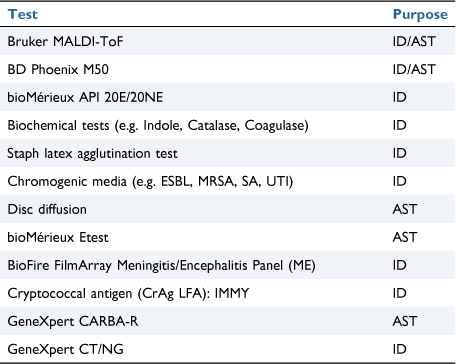Click the Test column header
The width and height of the screenshot is (456, 364).
[x=22, y=14]
